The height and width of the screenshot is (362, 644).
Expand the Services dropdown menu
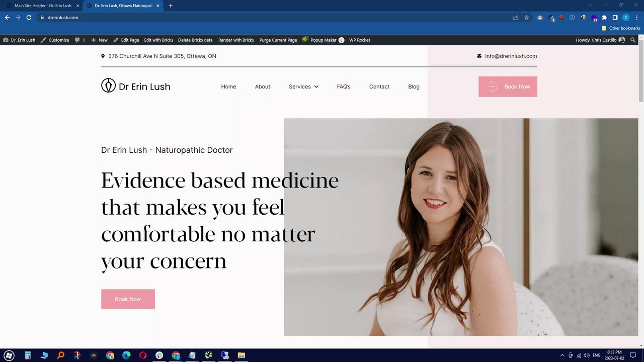(x=303, y=86)
